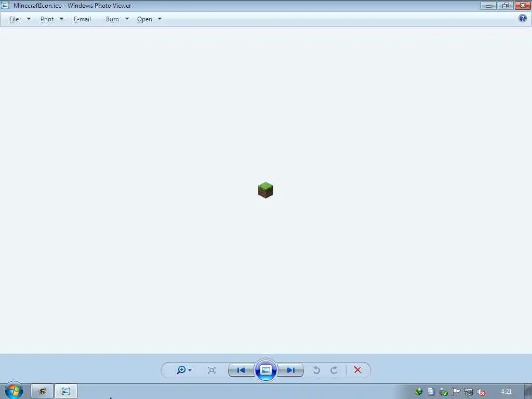The height and width of the screenshot is (399, 532).
Task: Open the File menu
Action: (x=14, y=19)
